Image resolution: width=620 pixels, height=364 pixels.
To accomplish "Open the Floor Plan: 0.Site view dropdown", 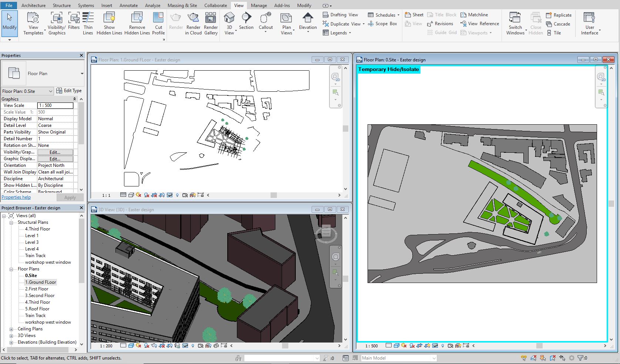I will (x=50, y=91).
